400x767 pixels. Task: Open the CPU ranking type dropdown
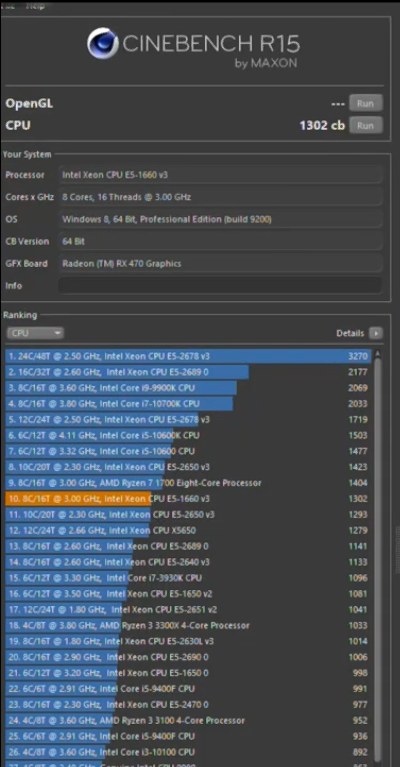pos(35,333)
